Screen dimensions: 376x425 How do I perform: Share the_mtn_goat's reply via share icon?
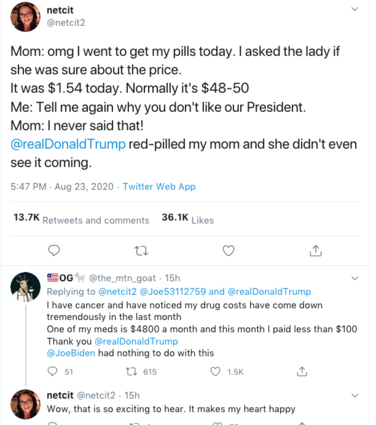pos(302,371)
